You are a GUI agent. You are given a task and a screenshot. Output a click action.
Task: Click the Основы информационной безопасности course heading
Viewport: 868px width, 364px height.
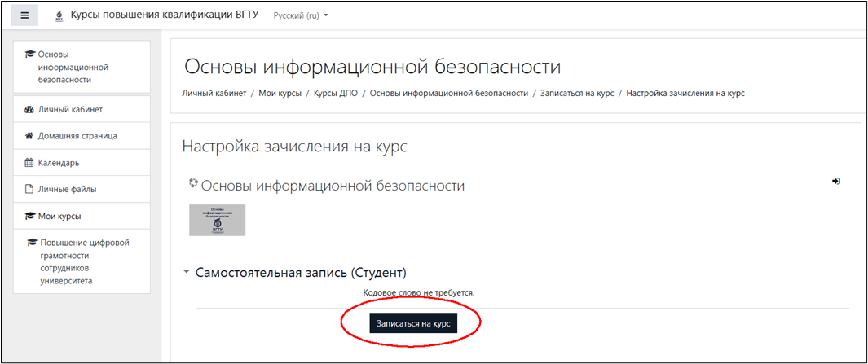(x=333, y=186)
